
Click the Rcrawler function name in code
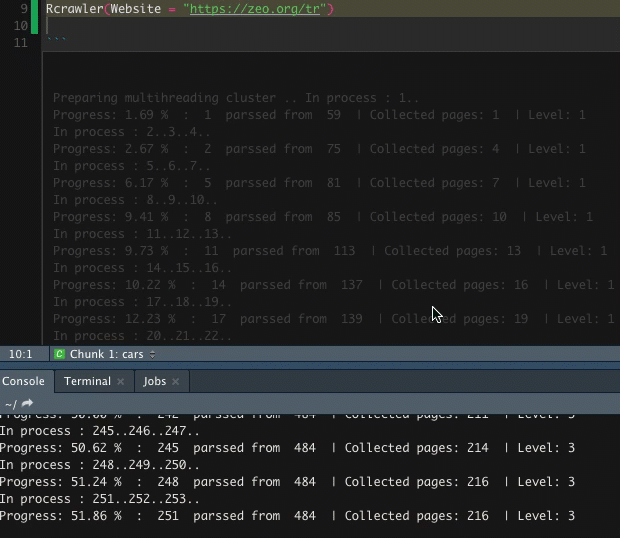tap(75, 9)
